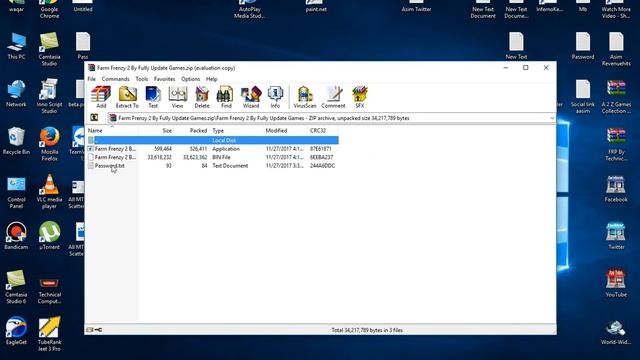The image size is (640, 360).
Task: Select Inno Script Studio desktop icon
Action: pyautogui.click(x=49, y=97)
